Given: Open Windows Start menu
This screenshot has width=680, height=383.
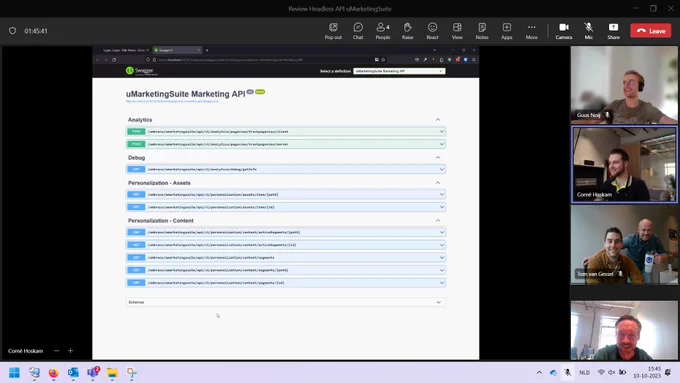Looking at the screenshot, I should pyautogui.click(x=14, y=373).
